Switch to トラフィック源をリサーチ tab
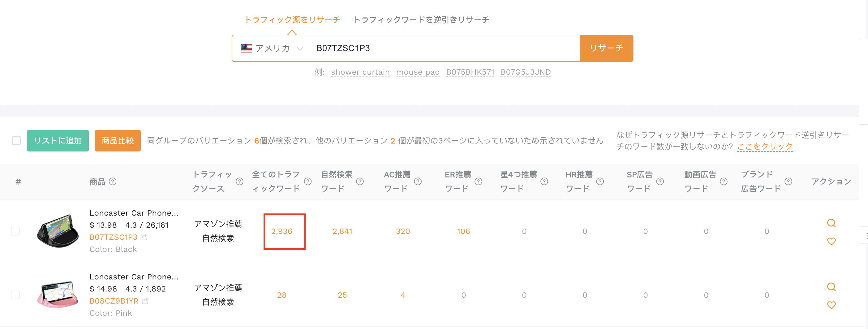 pos(292,20)
